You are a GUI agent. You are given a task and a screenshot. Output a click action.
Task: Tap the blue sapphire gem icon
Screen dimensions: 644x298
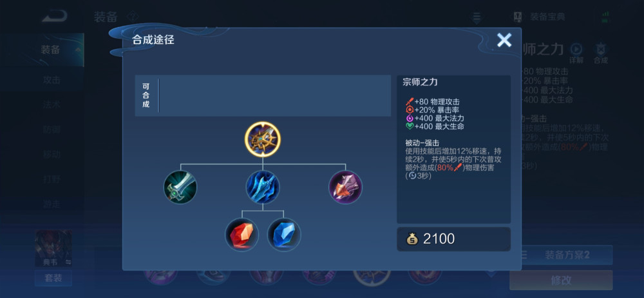coord(284,235)
